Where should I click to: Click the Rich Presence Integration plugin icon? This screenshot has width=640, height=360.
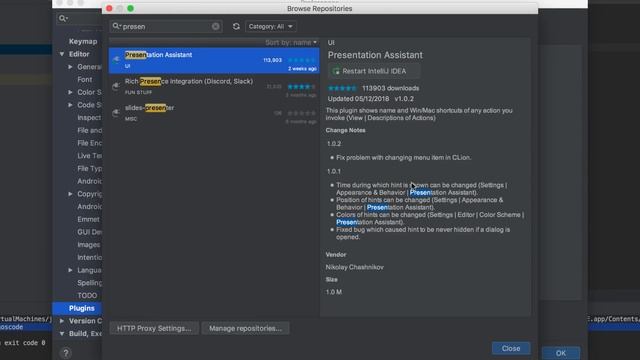click(116, 86)
